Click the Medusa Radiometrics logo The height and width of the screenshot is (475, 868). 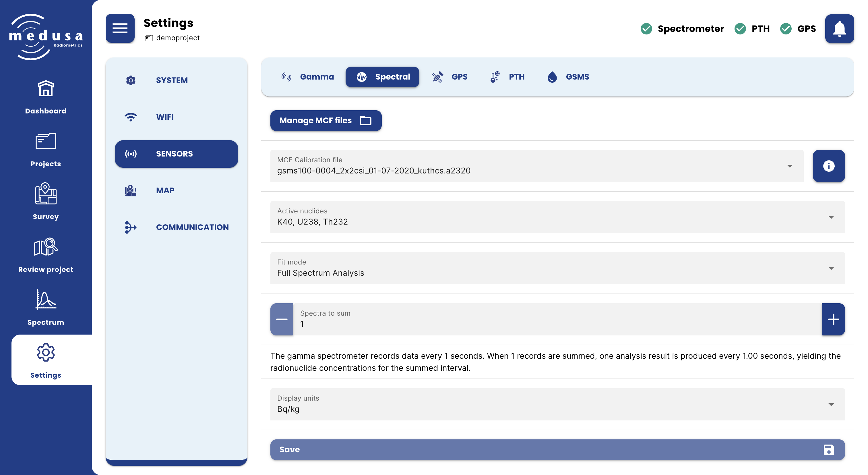tap(45, 37)
